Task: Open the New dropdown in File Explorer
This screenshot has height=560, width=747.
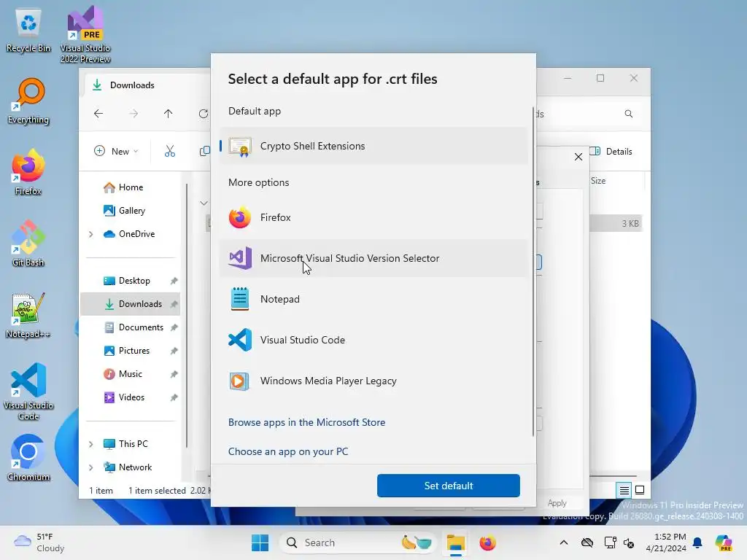Action: tap(116, 152)
